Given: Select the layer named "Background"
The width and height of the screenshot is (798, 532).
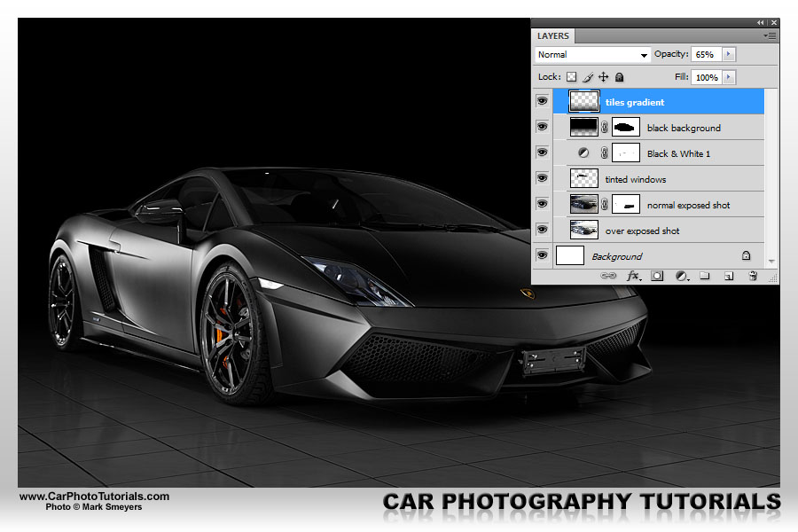Looking at the screenshot, I should tap(617, 256).
